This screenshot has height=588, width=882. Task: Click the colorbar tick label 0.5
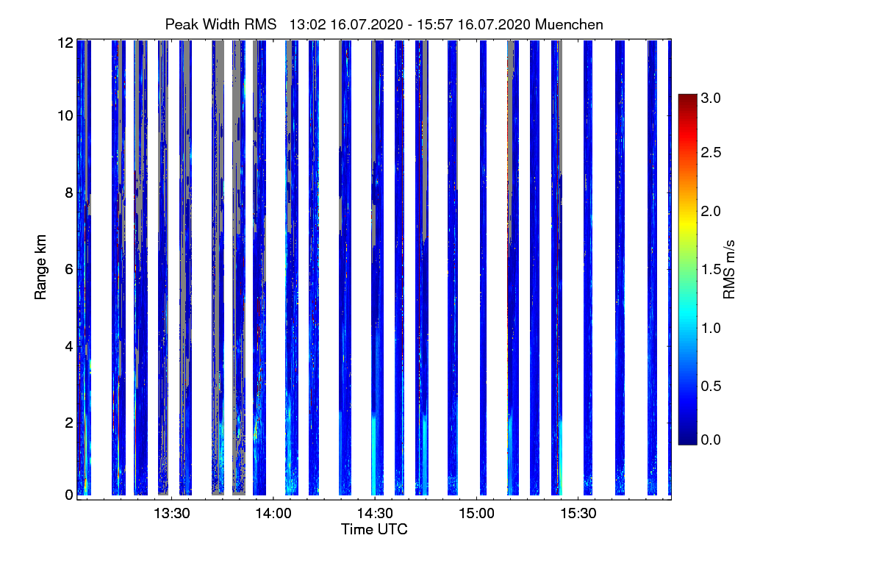click(710, 386)
